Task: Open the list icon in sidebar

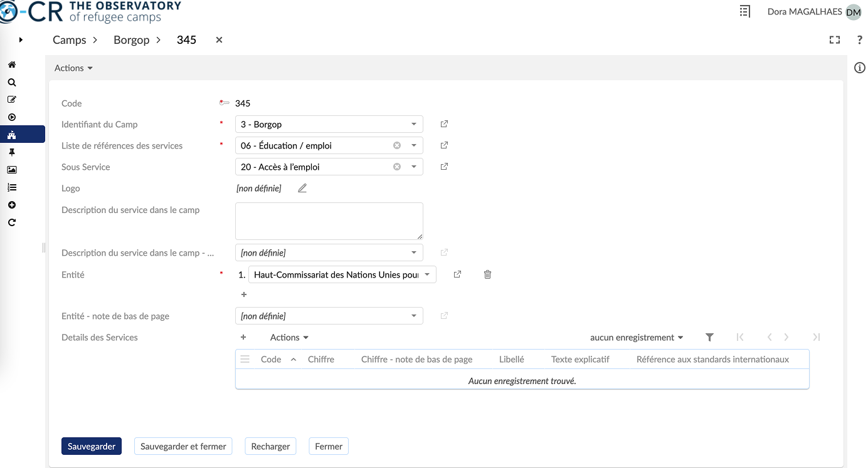Action: point(12,187)
